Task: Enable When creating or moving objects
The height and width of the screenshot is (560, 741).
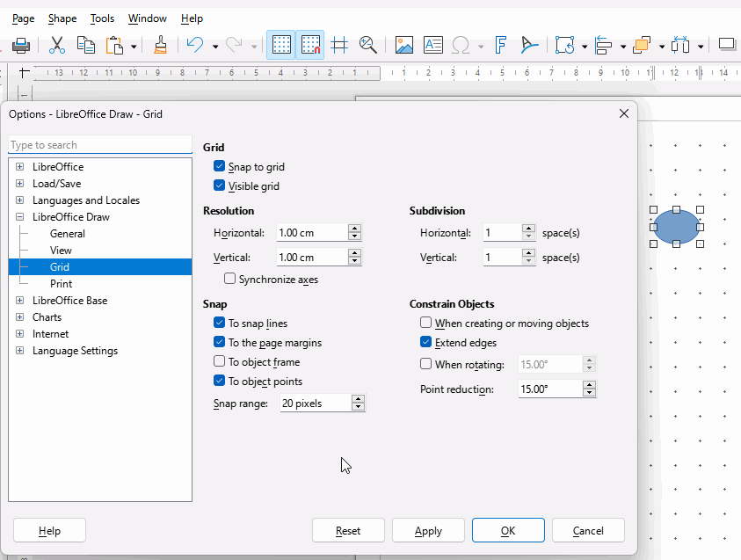Action: tap(425, 323)
